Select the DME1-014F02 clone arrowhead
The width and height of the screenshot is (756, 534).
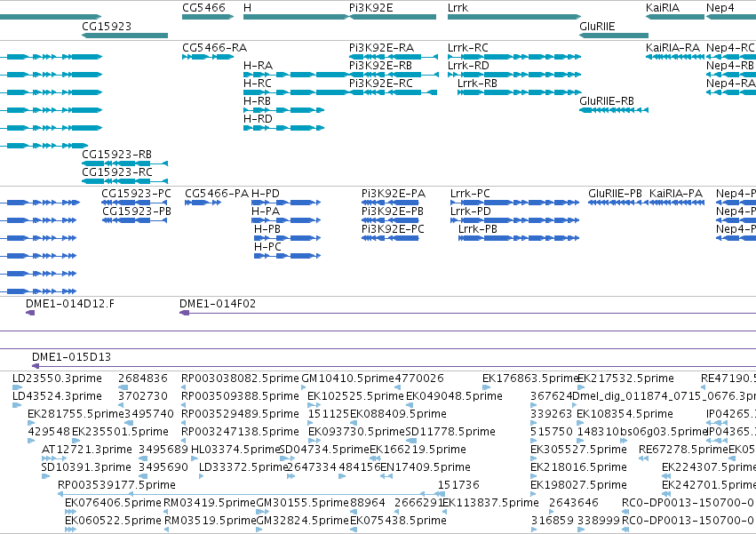[184, 313]
